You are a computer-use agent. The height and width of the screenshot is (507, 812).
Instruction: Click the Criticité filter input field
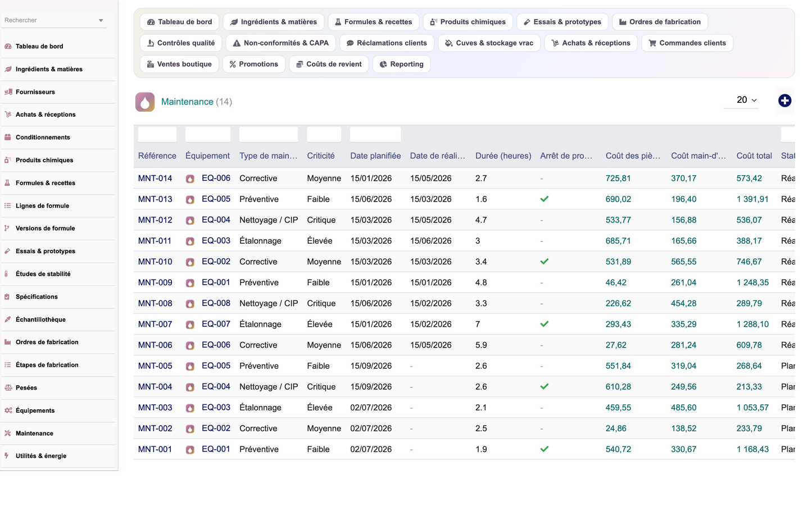point(324,134)
